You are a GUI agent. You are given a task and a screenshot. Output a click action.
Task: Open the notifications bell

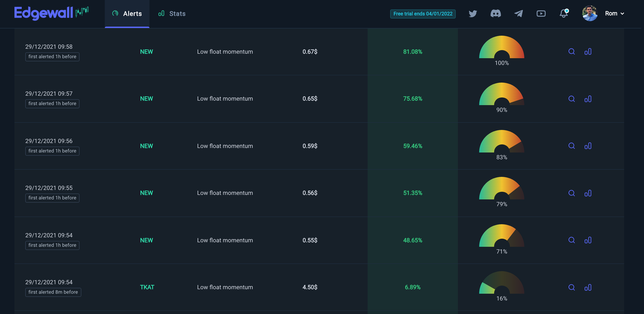coord(564,14)
